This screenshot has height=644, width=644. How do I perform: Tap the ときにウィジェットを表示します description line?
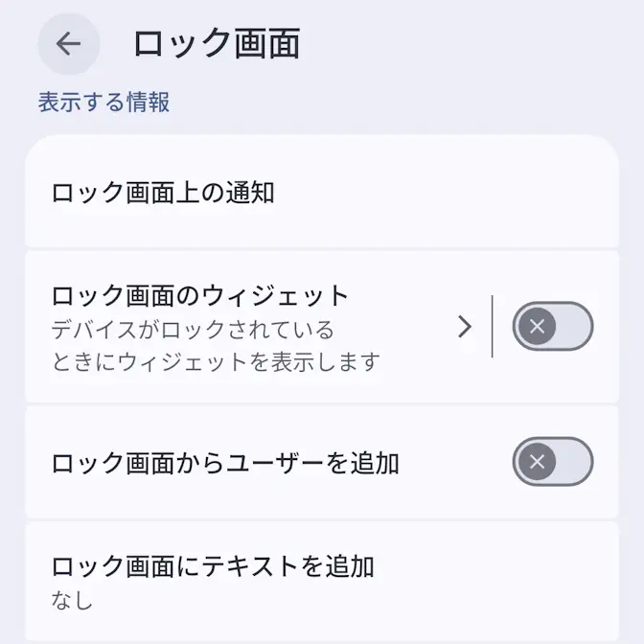(x=216, y=362)
